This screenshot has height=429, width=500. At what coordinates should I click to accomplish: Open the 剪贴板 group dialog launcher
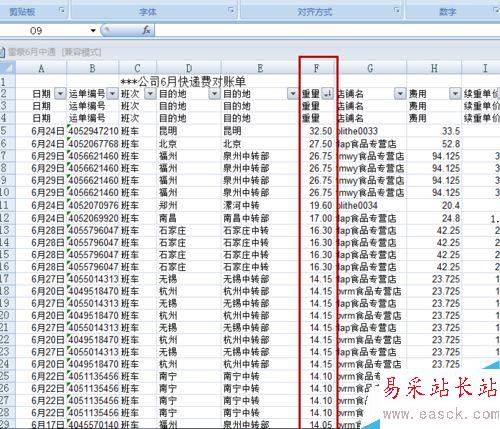coord(62,11)
